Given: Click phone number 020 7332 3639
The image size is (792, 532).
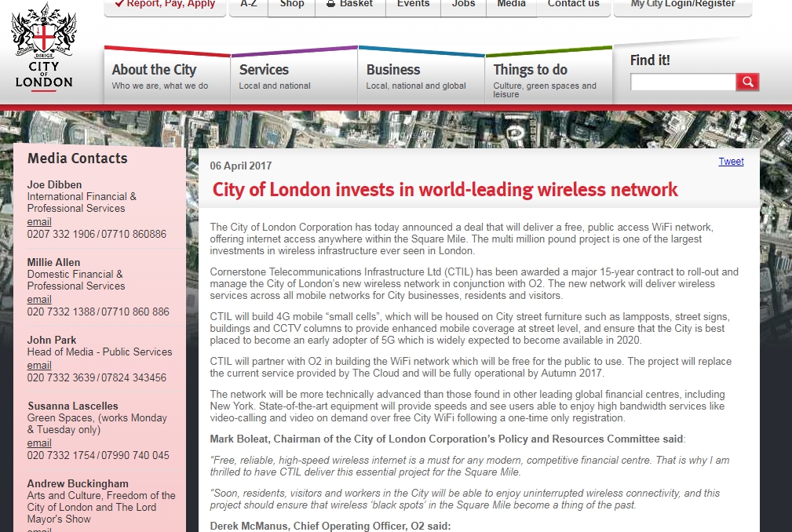Looking at the screenshot, I should pos(61,377).
